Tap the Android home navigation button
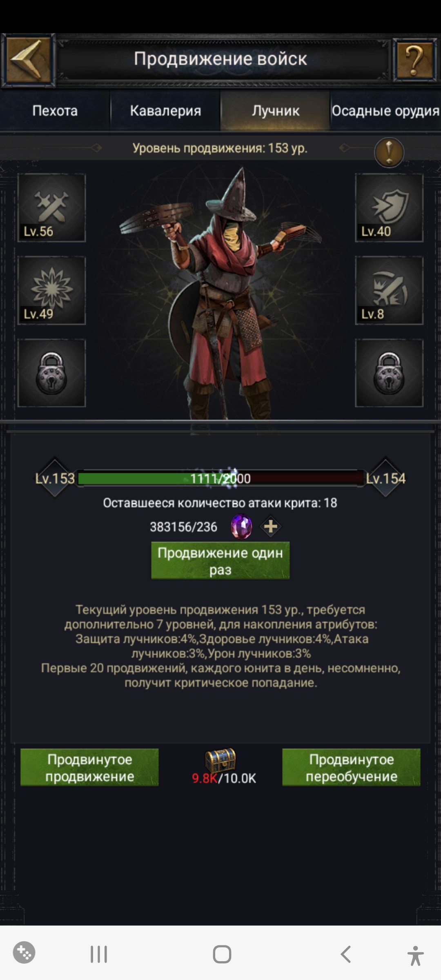441x980 pixels. [x=222, y=954]
